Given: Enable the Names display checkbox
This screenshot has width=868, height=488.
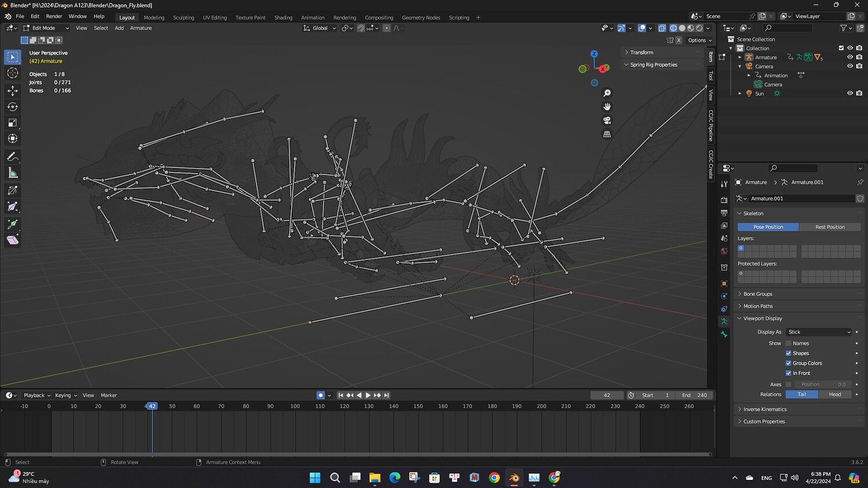Looking at the screenshot, I should tap(788, 343).
